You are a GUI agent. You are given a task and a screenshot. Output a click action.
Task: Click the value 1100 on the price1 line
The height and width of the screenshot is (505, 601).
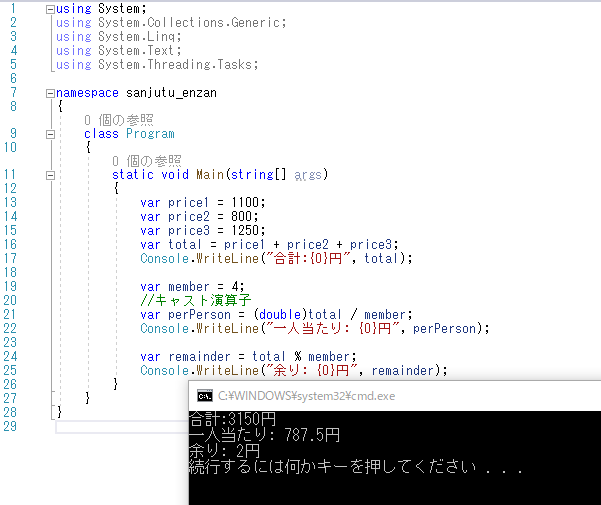pyautogui.click(x=245, y=202)
